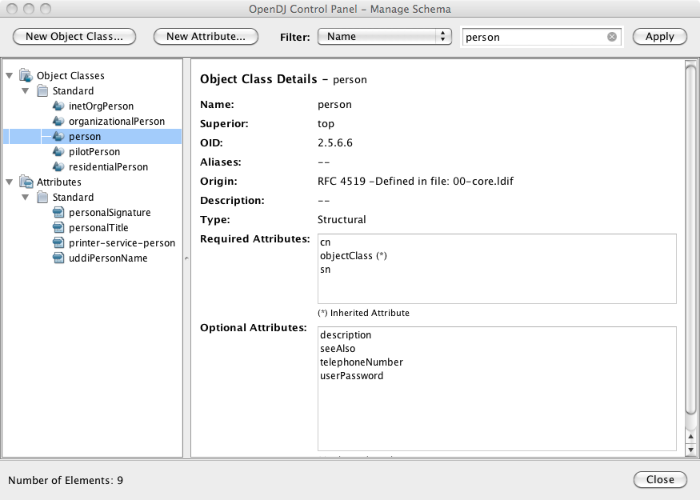
Task: Select cn in Required Attributes list
Action: [x=325, y=242]
